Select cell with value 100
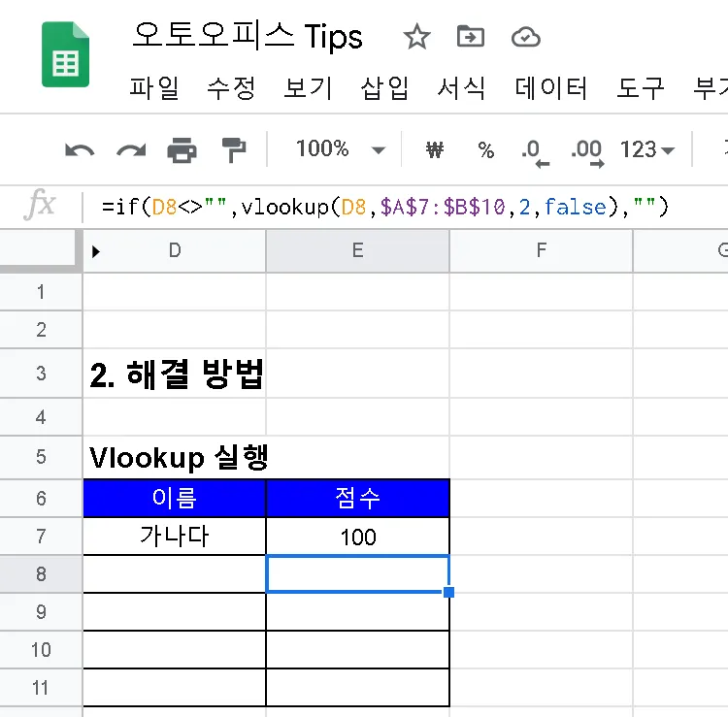This screenshot has width=728, height=717. click(x=357, y=537)
